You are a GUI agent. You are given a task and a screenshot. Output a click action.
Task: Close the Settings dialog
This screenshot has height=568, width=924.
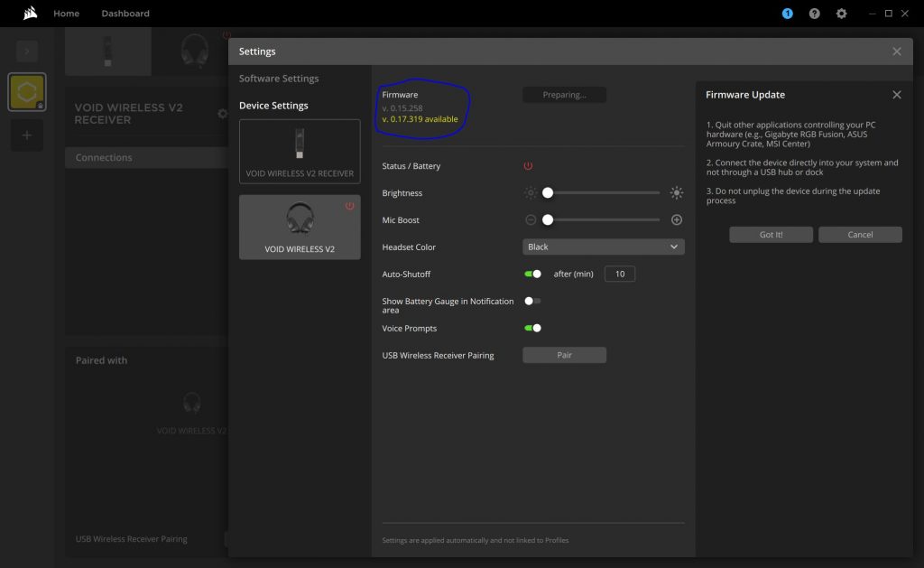[897, 51]
